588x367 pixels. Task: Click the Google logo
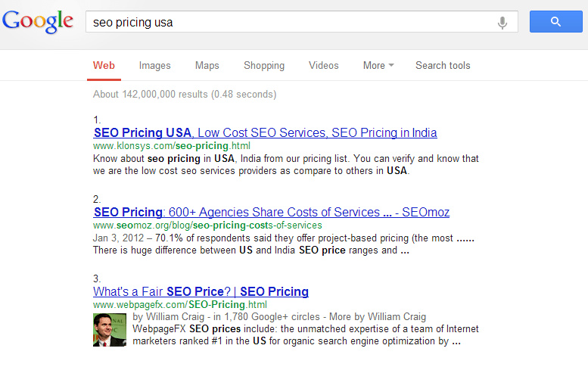(38, 22)
